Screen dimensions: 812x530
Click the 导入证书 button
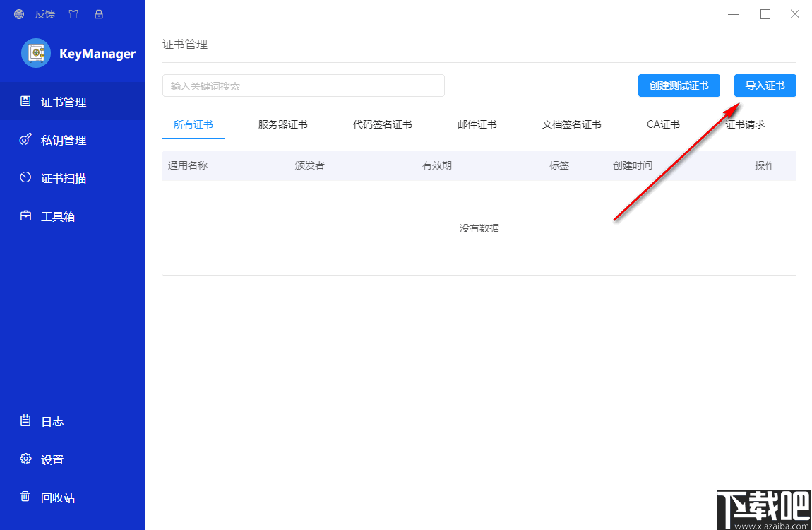[765, 86]
